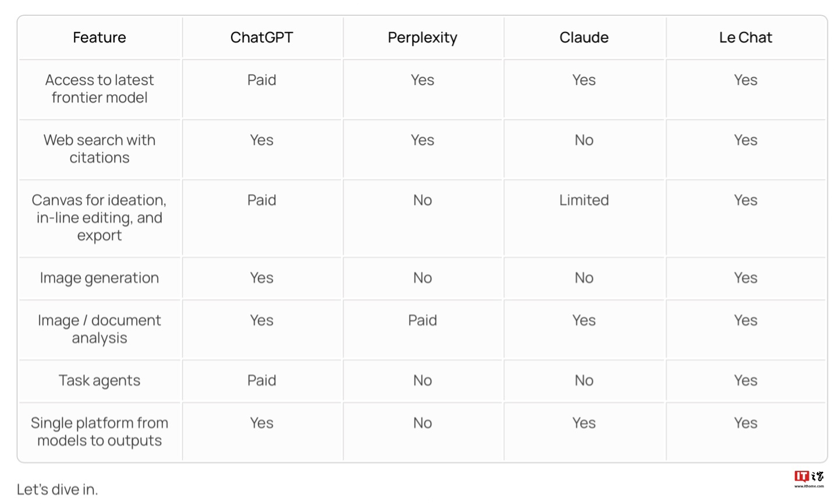The height and width of the screenshot is (504, 838).
Task: Click the "Limited" cell under Claude
Action: [x=584, y=200]
